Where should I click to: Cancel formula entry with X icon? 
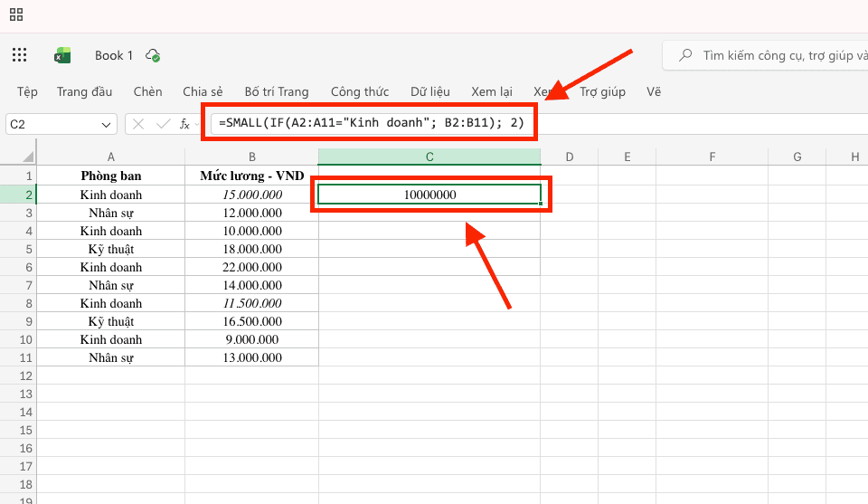138,124
